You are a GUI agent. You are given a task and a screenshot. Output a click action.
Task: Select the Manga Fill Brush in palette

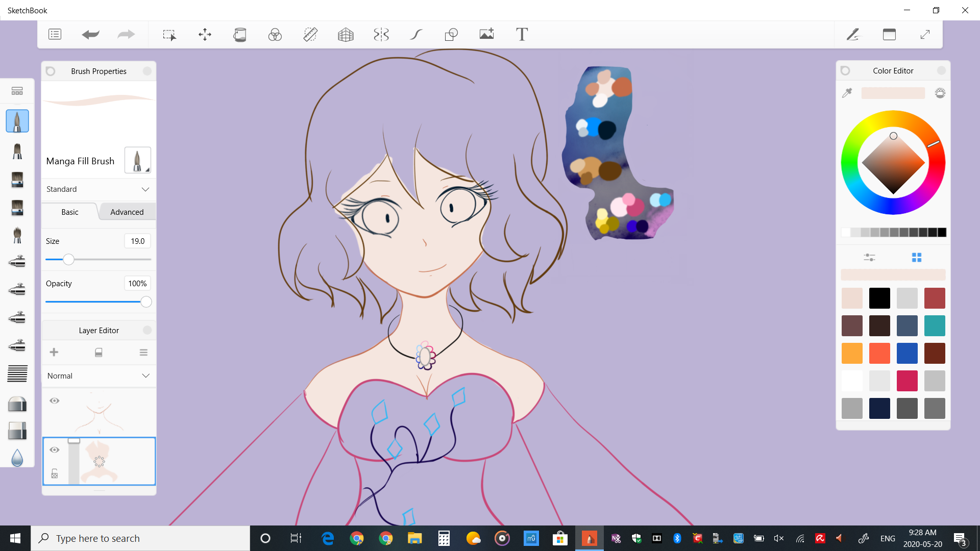[17, 121]
